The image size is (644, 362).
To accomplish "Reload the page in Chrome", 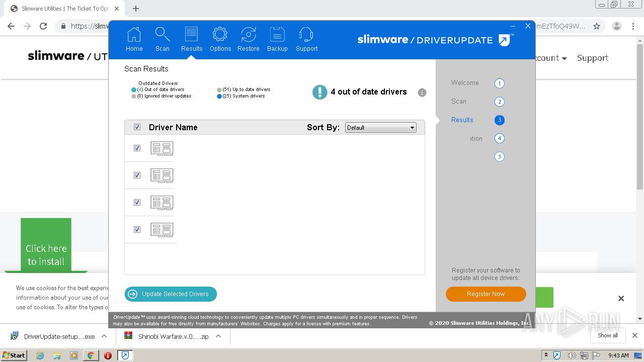I will (43, 26).
